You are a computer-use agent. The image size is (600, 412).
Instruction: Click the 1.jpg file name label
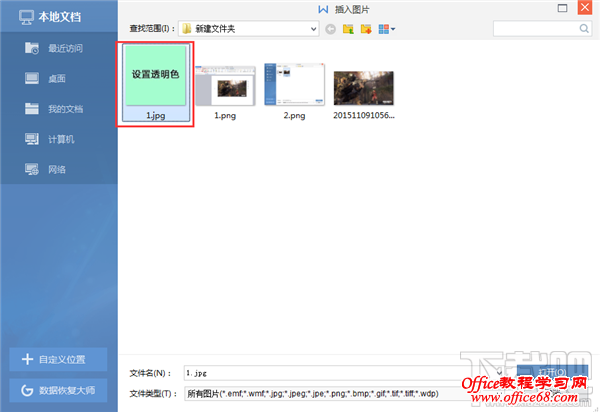pos(156,116)
